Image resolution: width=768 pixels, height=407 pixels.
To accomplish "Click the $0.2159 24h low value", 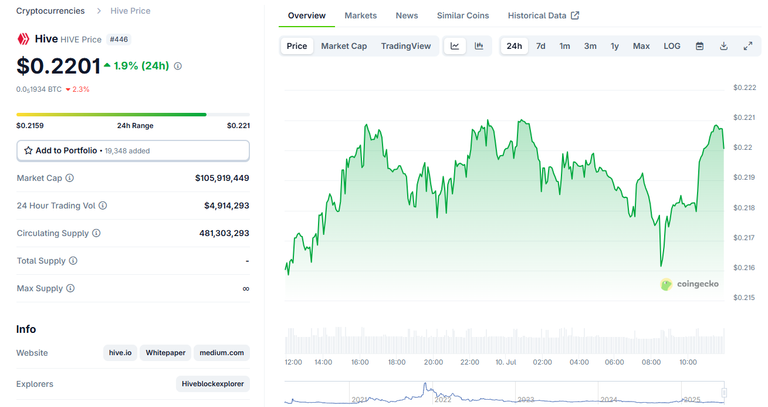I will click(x=30, y=125).
